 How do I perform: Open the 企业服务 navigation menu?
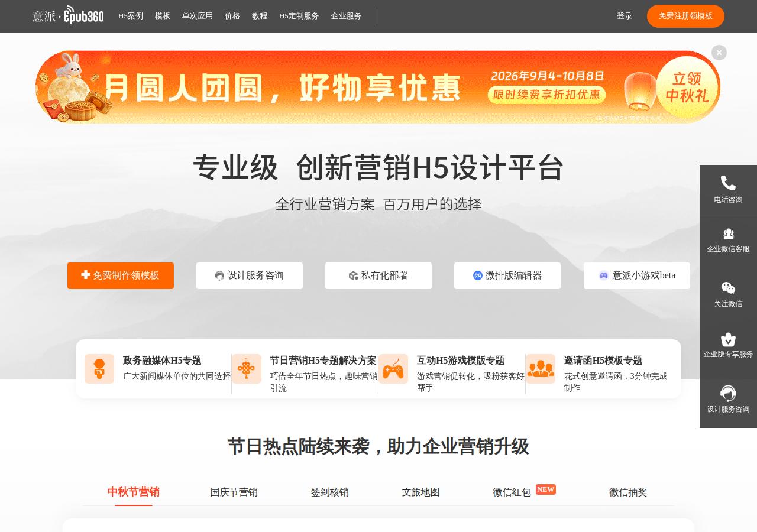pos(347,16)
